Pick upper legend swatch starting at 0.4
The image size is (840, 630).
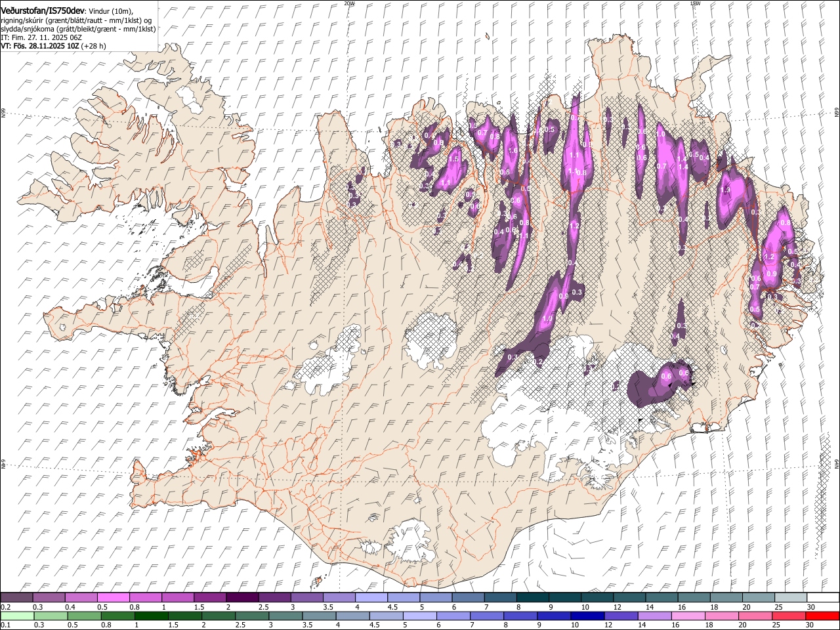[x=81, y=598]
